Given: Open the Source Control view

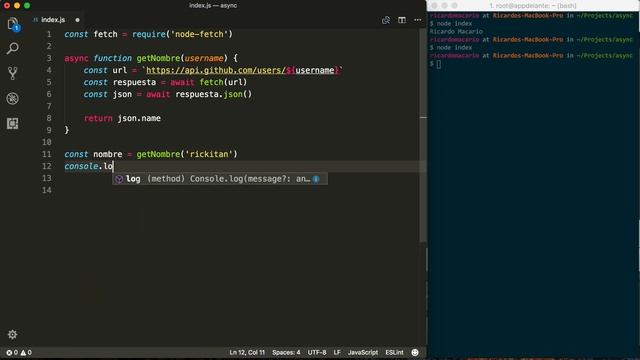Looking at the screenshot, I should pyautogui.click(x=13, y=73).
